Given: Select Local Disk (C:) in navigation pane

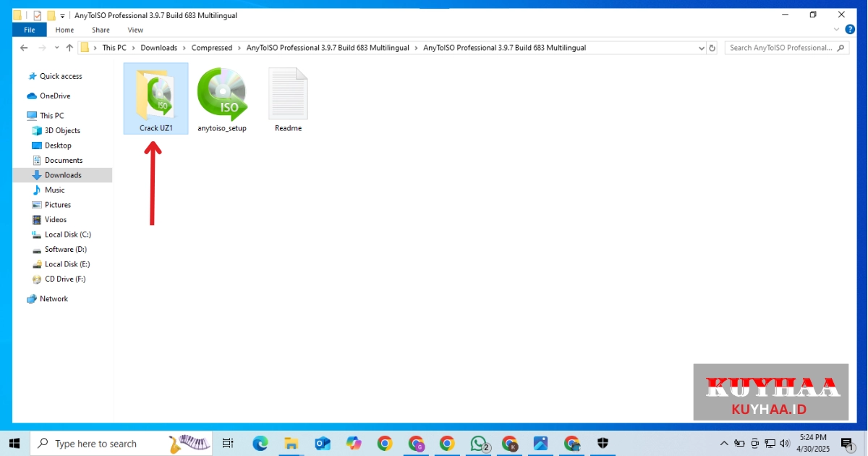Looking at the screenshot, I should [x=67, y=235].
